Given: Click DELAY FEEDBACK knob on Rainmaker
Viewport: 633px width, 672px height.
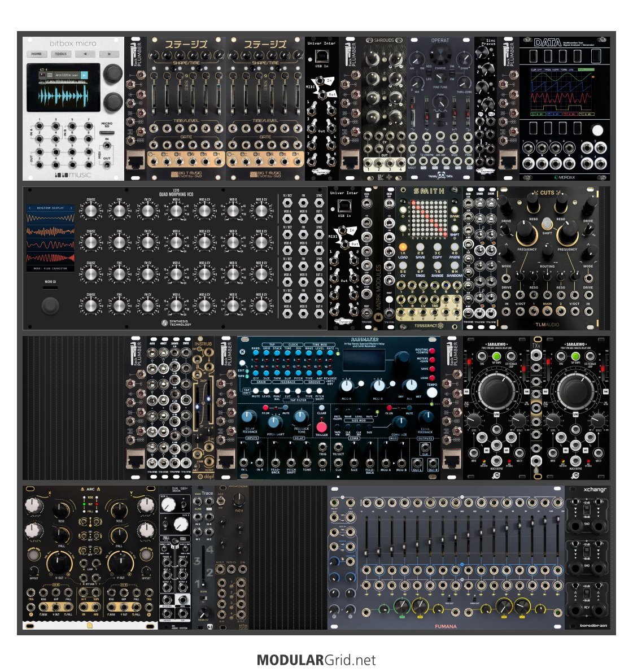Looking at the screenshot, I should (x=249, y=416).
